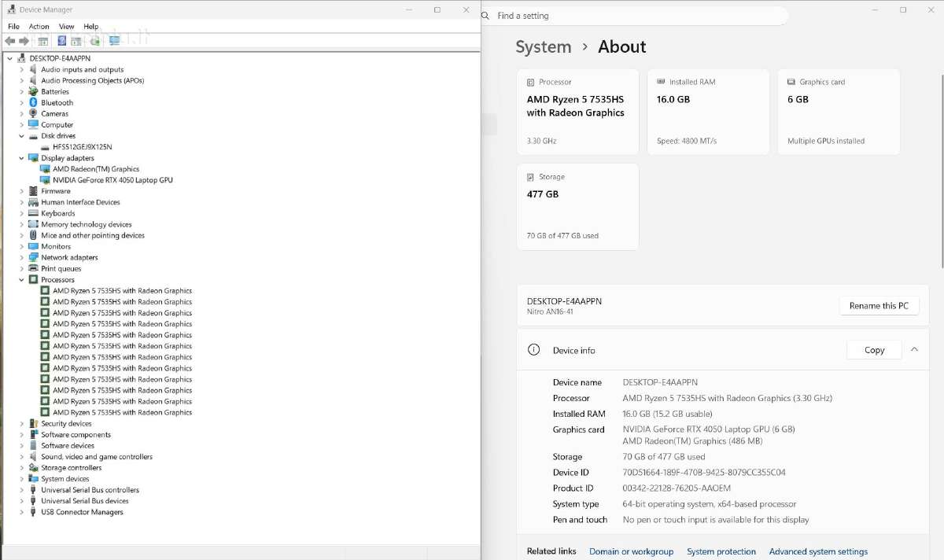The width and height of the screenshot is (944, 560).
Task: Select System devices row
Action: (65, 478)
